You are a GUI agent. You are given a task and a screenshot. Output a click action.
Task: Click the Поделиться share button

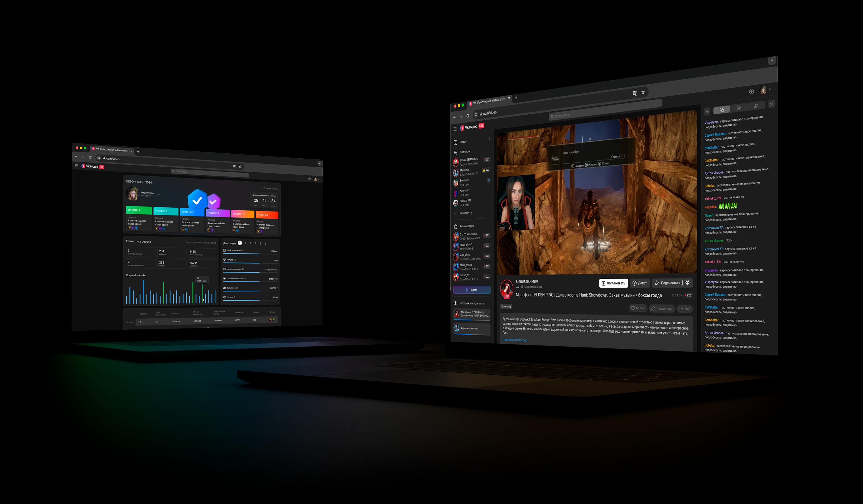tap(662, 308)
